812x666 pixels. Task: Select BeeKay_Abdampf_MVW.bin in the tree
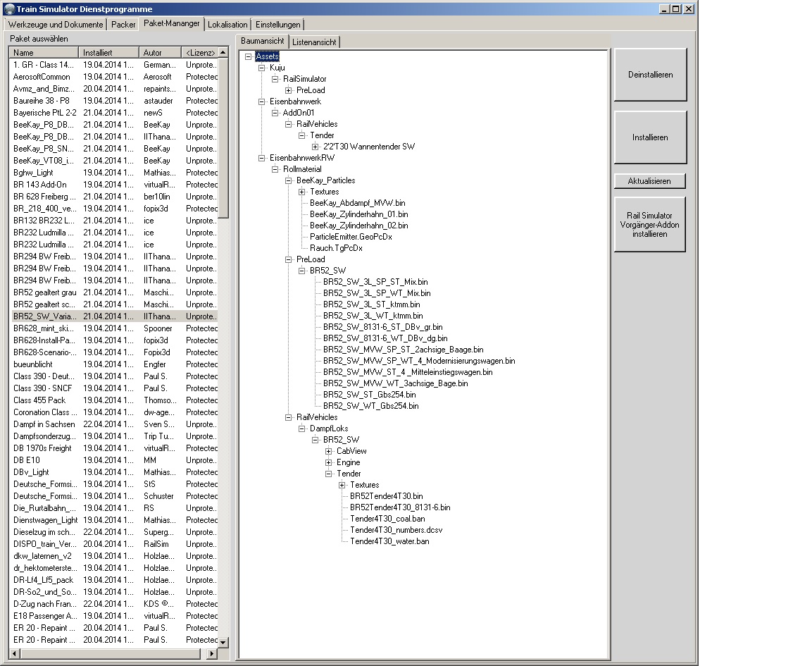tap(357, 203)
